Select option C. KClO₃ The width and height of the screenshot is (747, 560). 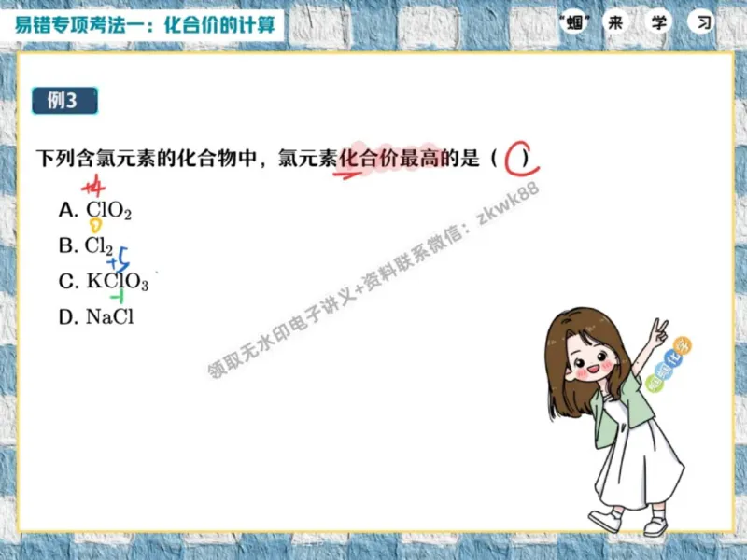click(x=104, y=281)
